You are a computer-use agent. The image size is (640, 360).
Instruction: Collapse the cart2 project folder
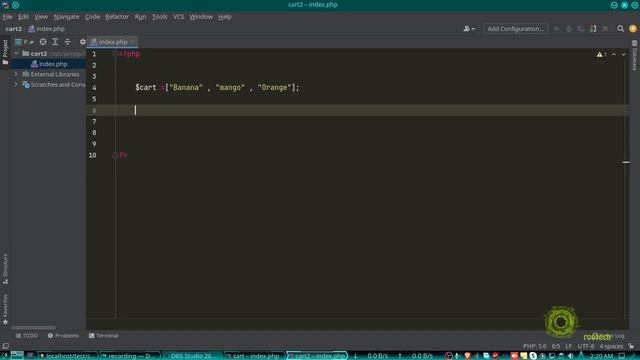pyautogui.click(x=16, y=53)
